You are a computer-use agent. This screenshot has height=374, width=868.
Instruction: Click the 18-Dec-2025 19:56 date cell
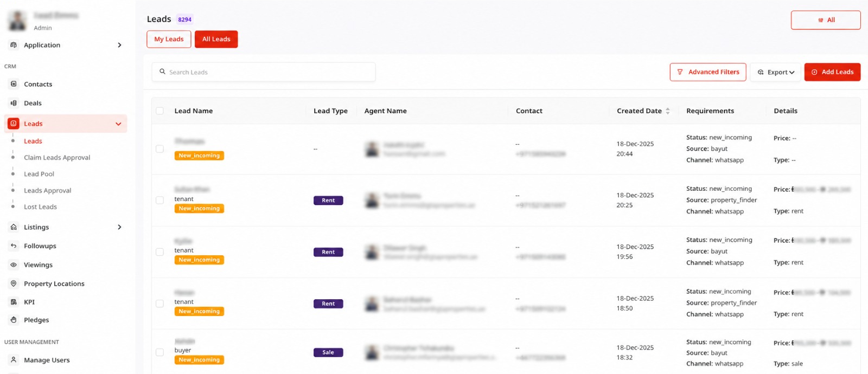(x=635, y=252)
